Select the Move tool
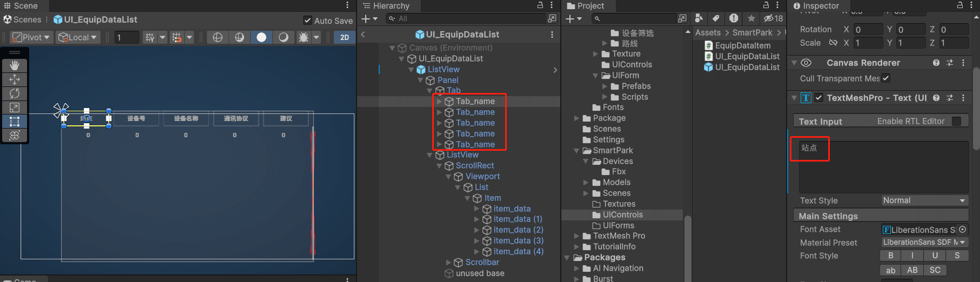The image size is (980, 282). pyautogui.click(x=15, y=79)
